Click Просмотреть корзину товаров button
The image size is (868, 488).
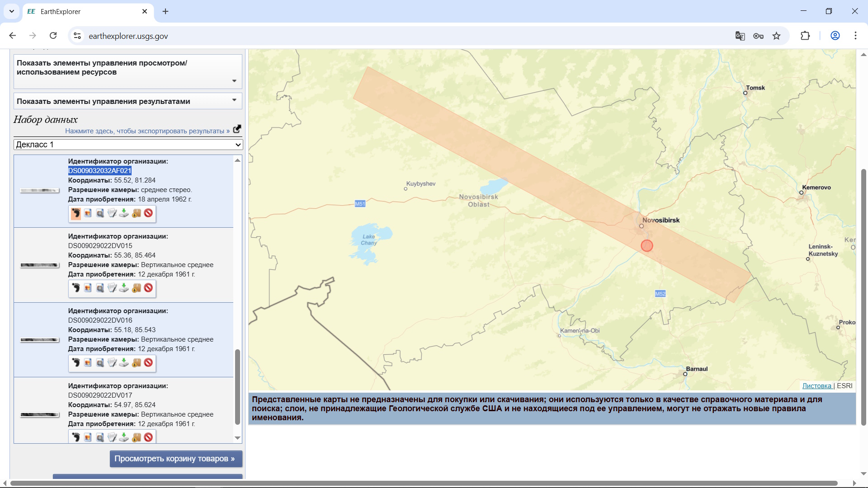(176, 459)
